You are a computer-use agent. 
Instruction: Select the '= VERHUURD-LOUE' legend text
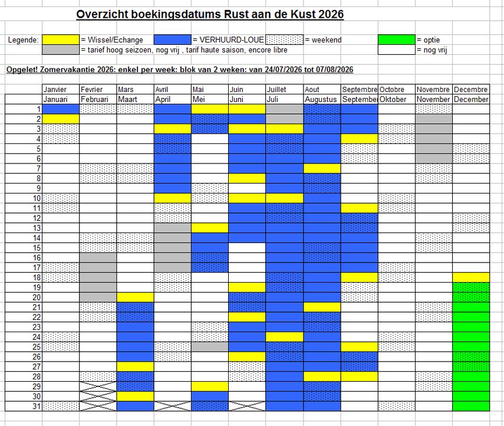228,40
